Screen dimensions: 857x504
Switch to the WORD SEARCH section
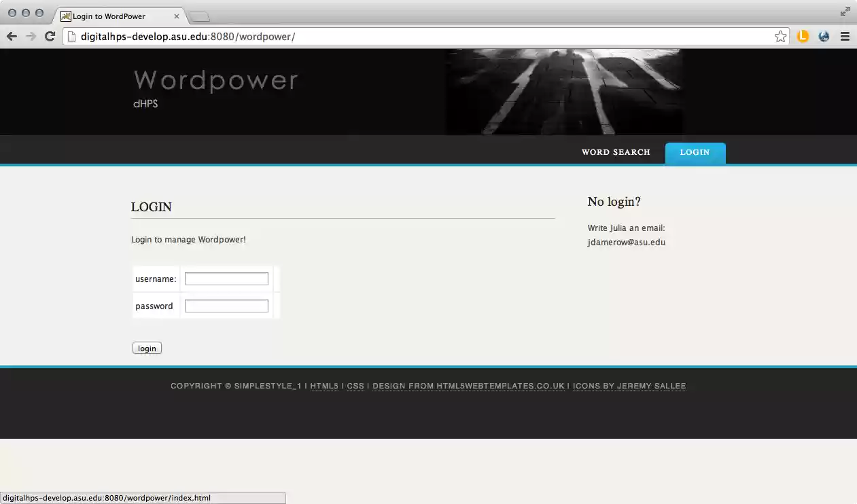click(616, 152)
